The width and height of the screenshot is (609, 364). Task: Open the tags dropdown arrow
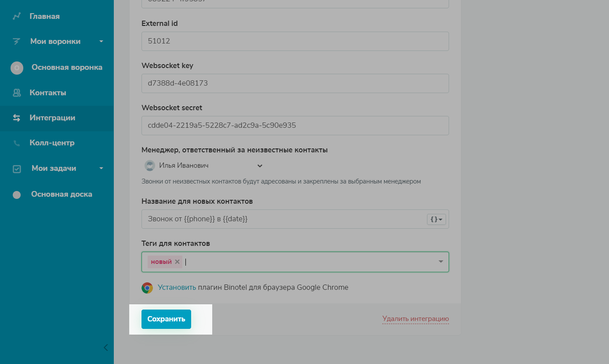pyautogui.click(x=441, y=262)
